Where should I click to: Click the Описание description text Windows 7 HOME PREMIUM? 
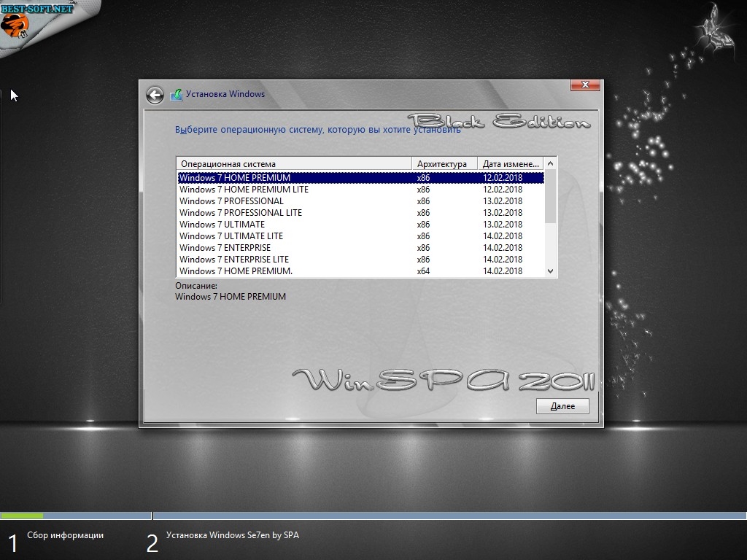(231, 297)
